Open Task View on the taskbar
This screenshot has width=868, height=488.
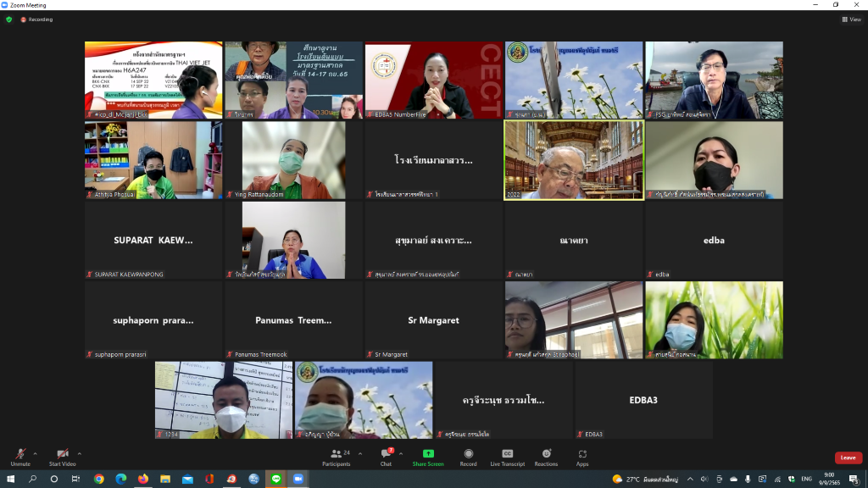point(75,480)
